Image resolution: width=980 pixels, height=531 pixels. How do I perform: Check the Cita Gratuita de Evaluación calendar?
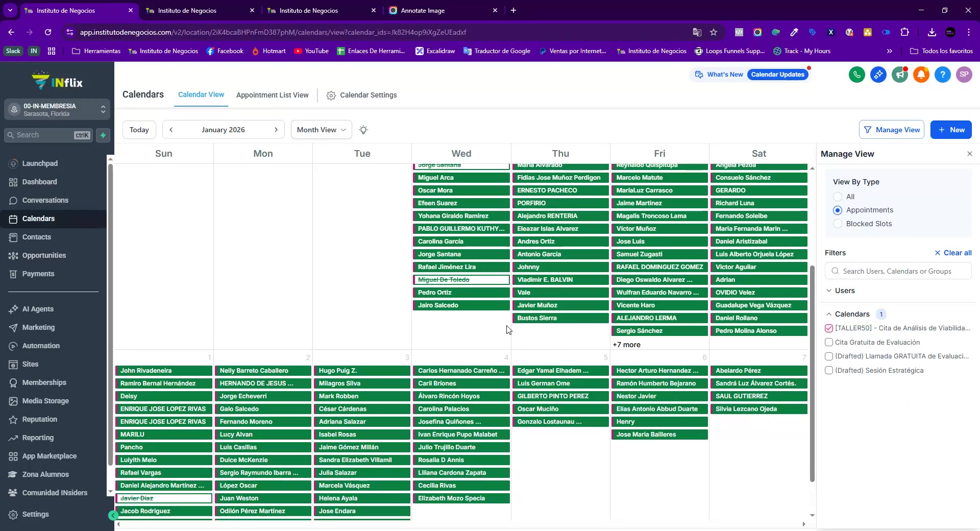829,342
